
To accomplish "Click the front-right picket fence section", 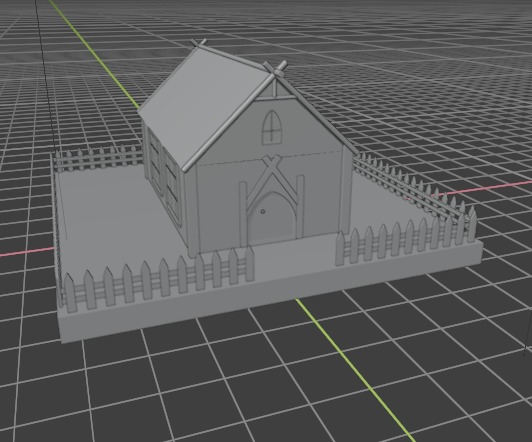I will (406, 236).
